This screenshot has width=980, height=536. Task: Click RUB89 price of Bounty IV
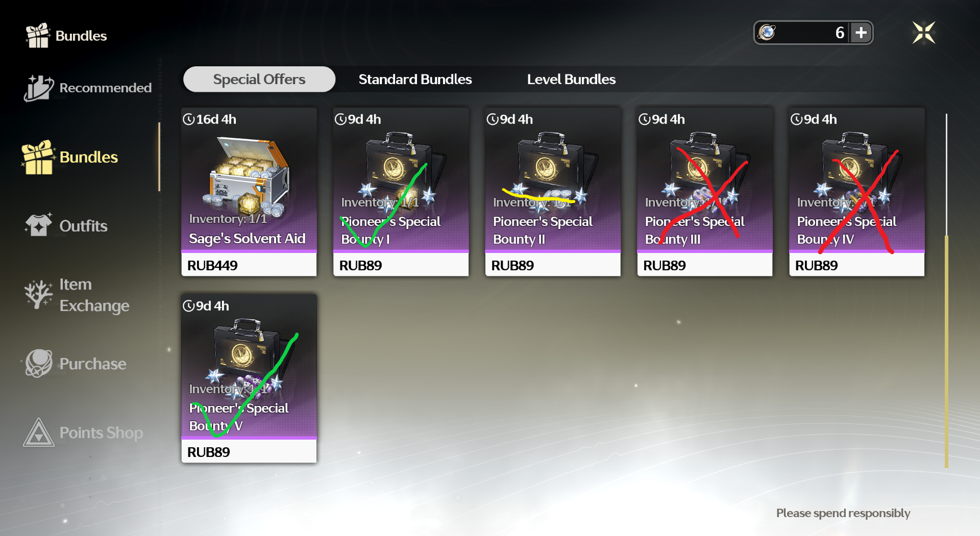(x=816, y=266)
